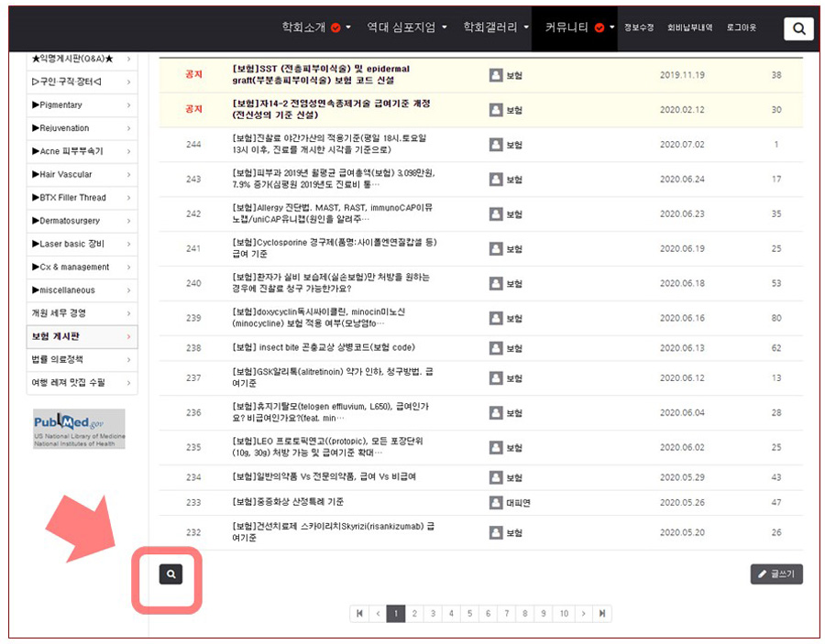Open the PubMed.gov banner
This screenshot has width=825, height=644.
pos(79,428)
